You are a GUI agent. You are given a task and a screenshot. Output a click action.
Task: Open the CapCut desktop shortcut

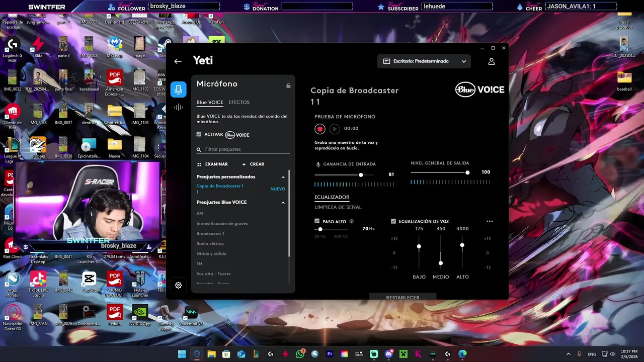coord(90,282)
